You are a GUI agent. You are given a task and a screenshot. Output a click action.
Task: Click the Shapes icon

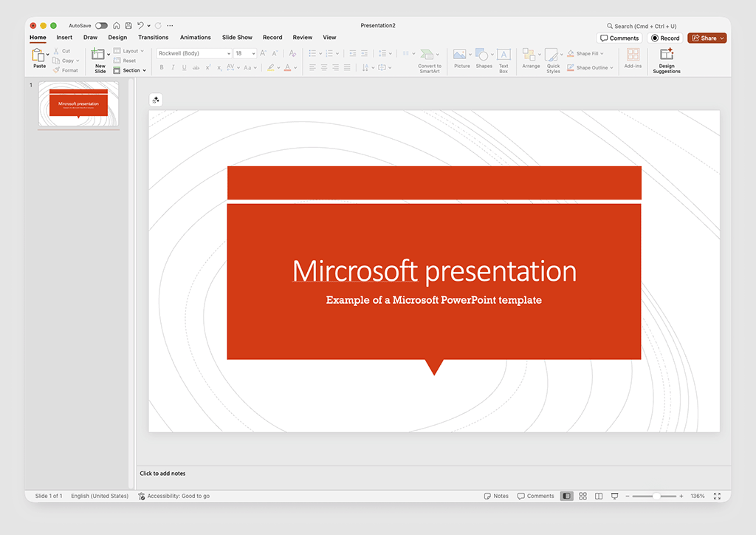click(481, 55)
